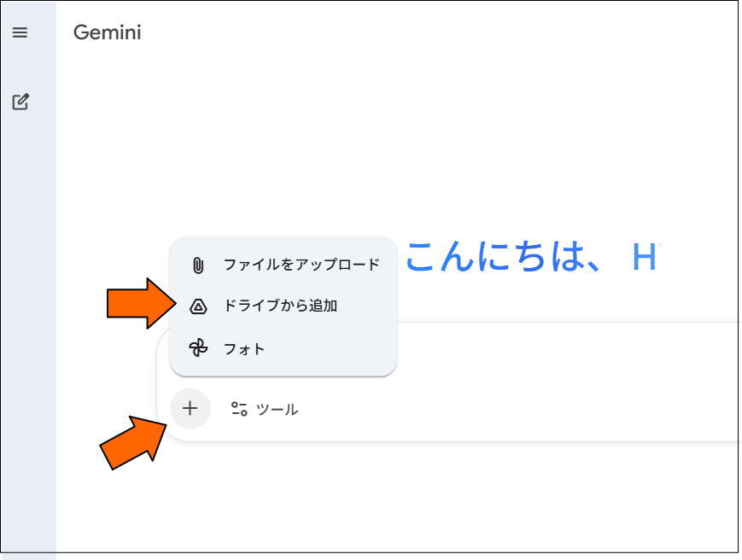The width and height of the screenshot is (742, 560).
Task: Open the ツール button label
Action: 278,410
